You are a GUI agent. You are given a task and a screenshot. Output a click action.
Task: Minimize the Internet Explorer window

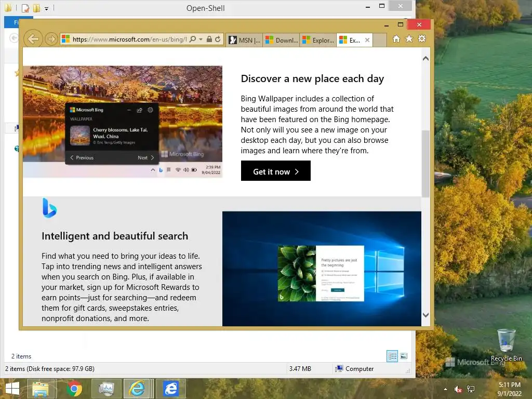point(386,25)
